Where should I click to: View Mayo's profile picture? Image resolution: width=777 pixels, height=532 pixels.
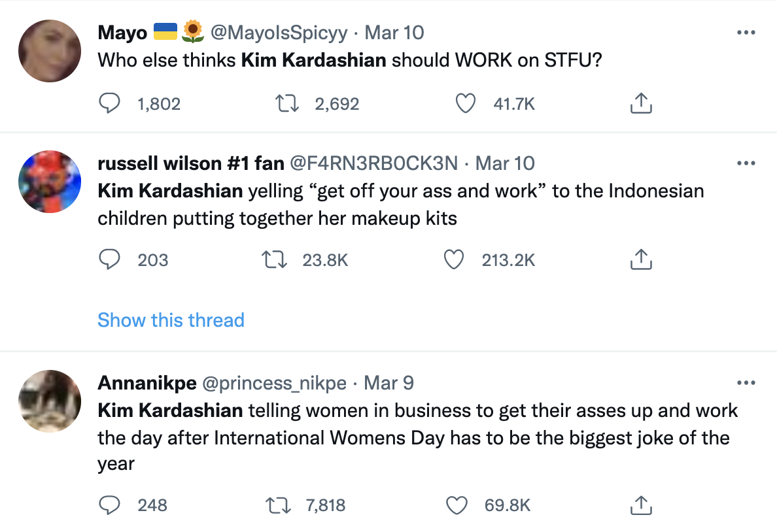coord(50,51)
